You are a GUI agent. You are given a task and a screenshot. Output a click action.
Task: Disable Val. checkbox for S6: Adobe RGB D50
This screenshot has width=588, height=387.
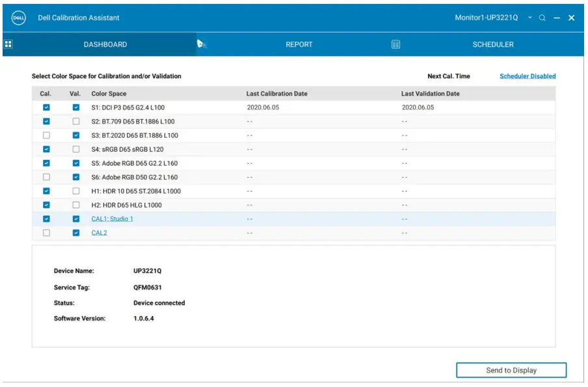point(76,177)
